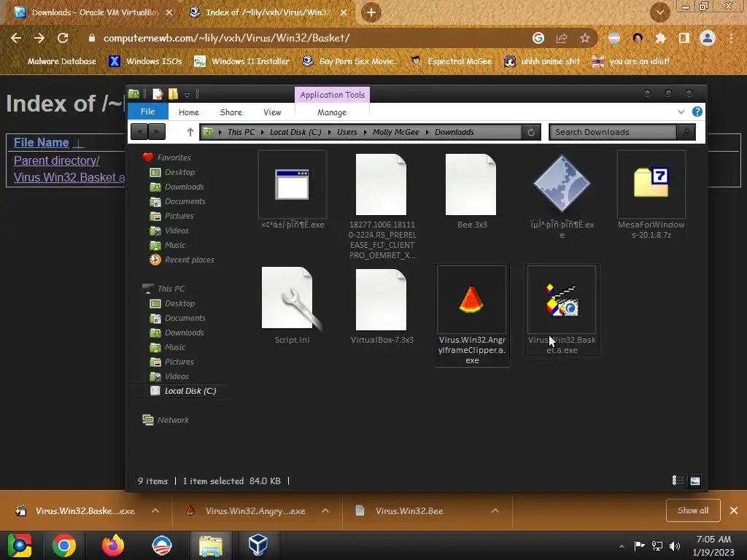Refresh the Downloads folder address bar
This screenshot has height=560, width=747.
pos(531,133)
